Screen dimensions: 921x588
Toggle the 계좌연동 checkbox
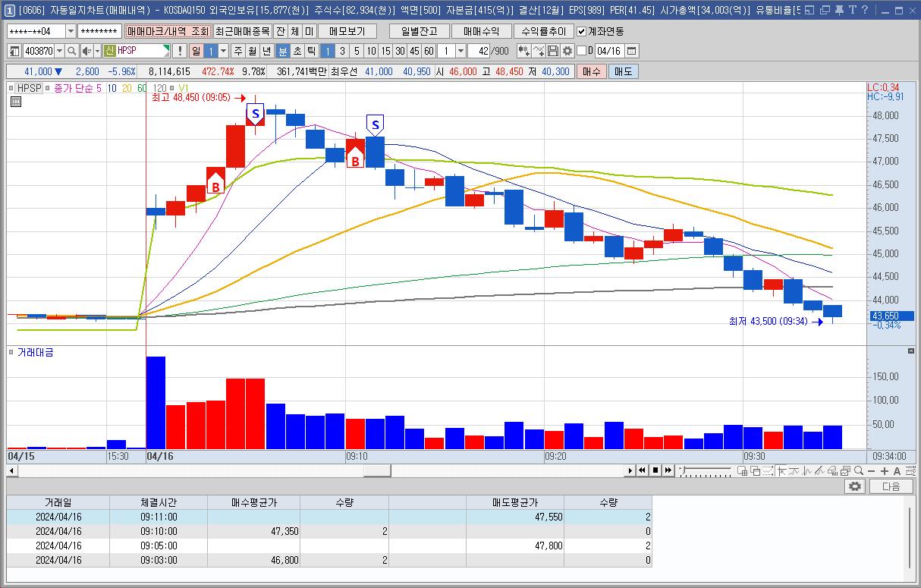point(581,31)
